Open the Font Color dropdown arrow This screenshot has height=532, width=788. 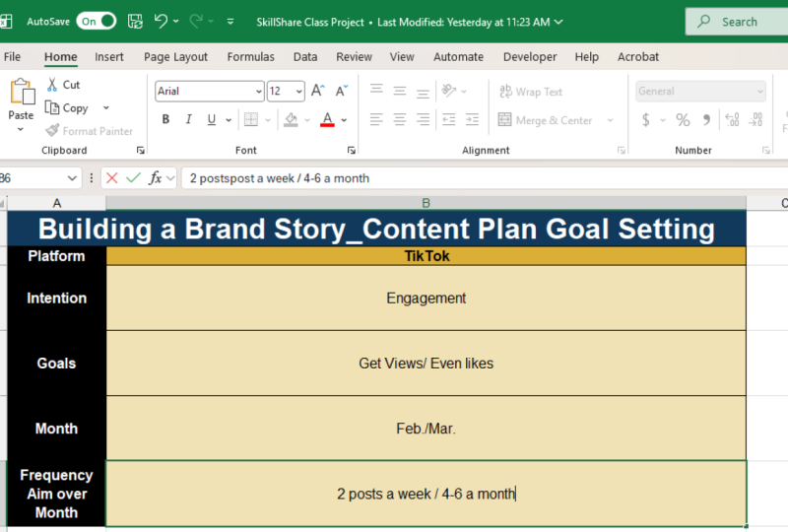coord(344,119)
